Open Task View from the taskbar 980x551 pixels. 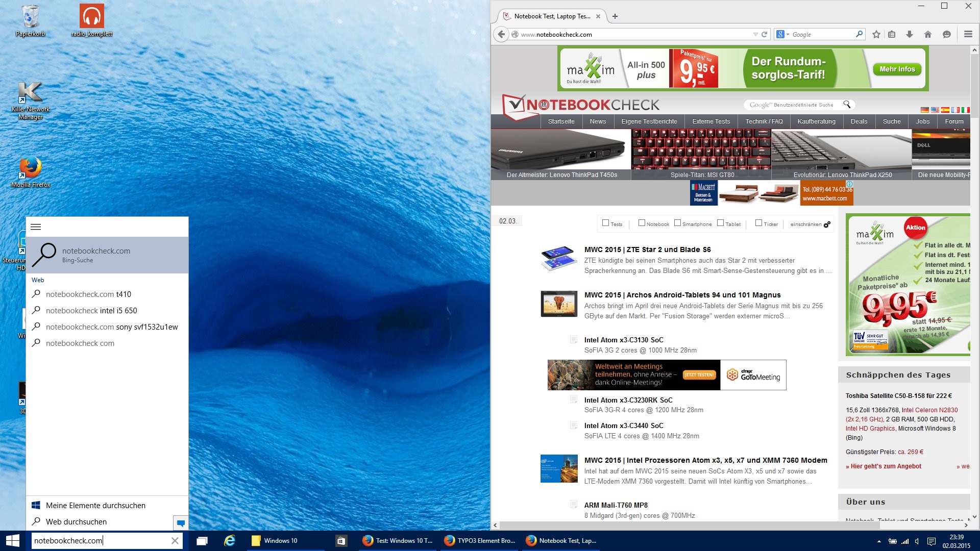(202, 541)
